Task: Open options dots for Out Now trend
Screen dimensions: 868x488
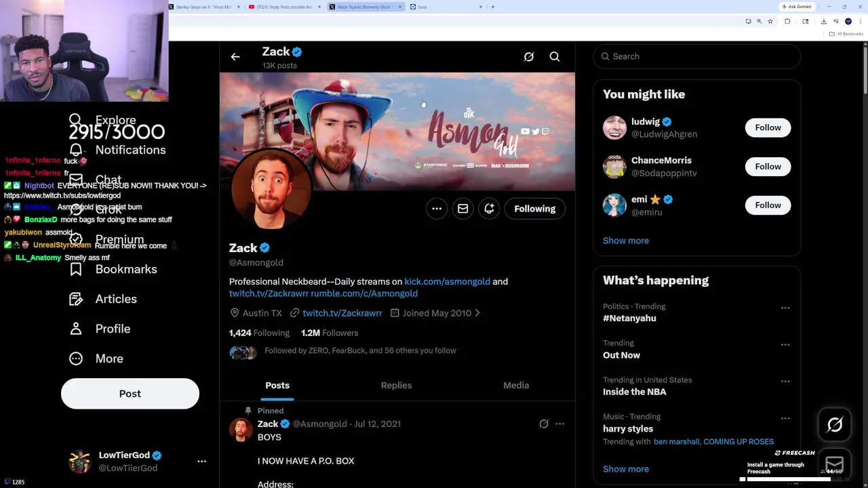Action: tap(785, 345)
